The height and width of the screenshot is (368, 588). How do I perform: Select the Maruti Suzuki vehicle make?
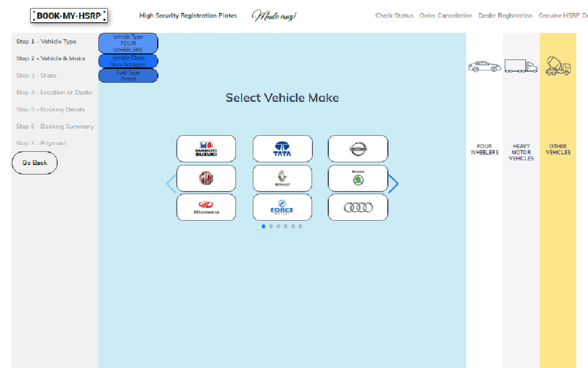click(206, 149)
